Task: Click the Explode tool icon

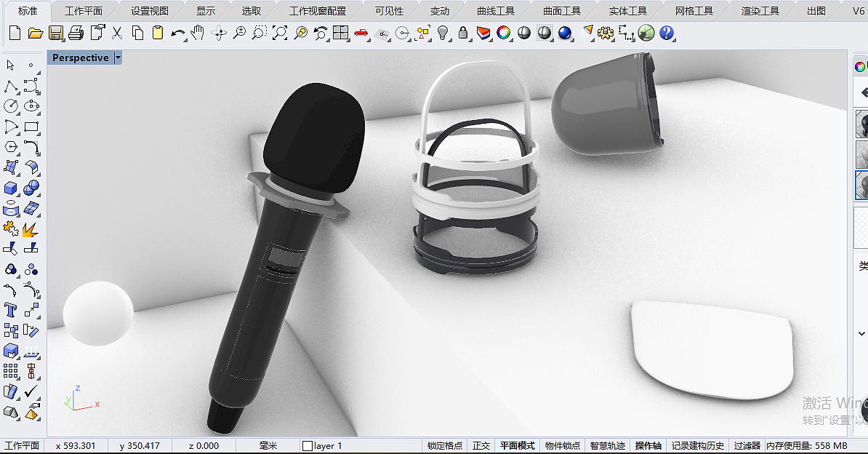Action: pos(31,230)
